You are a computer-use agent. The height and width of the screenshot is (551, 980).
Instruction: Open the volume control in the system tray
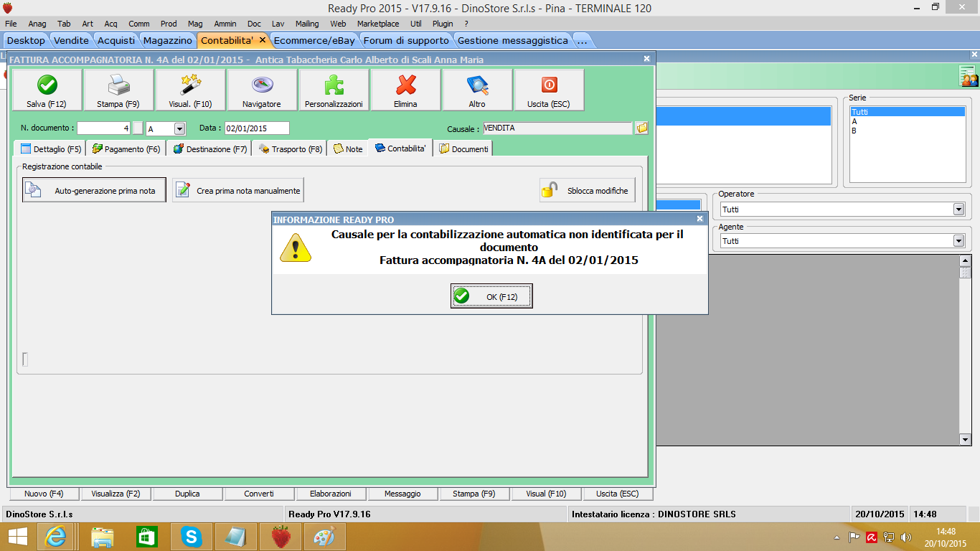pyautogui.click(x=905, y=537)
